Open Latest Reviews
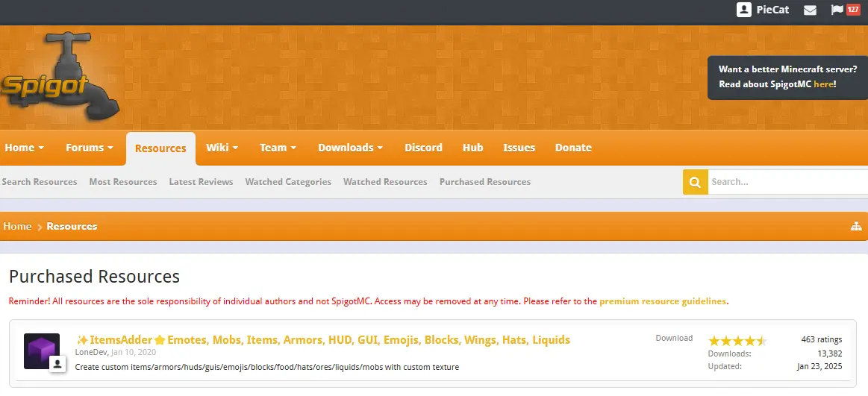 (x=201, y=182)
